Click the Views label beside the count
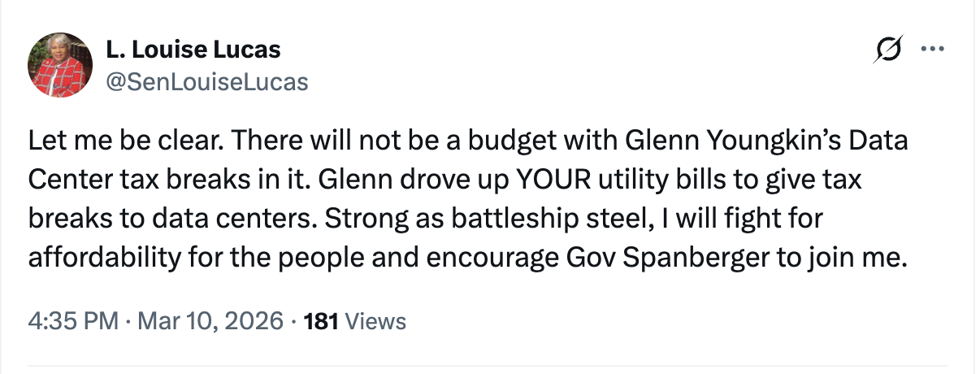The image size is (980, 374). (375, 321)
